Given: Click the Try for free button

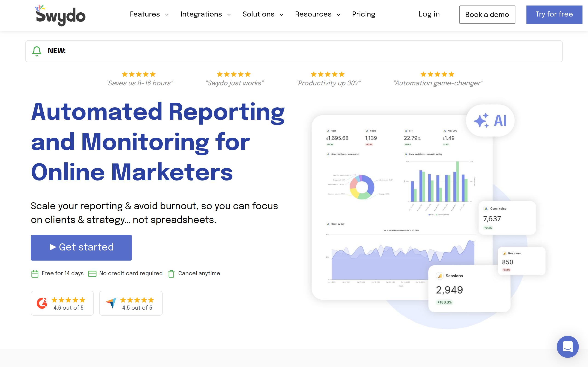Looking at the screenshot, I should [554, 14].
